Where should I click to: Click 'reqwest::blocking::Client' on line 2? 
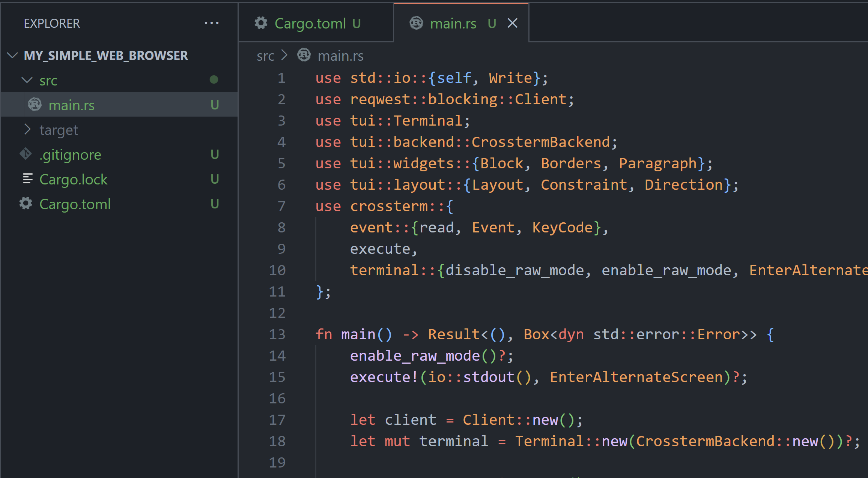coord(458,99)
